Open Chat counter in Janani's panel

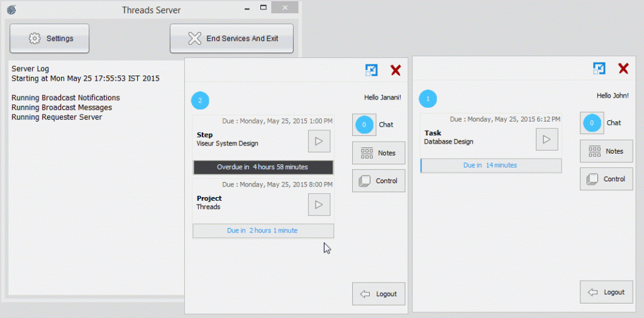(x=364, y=125)
